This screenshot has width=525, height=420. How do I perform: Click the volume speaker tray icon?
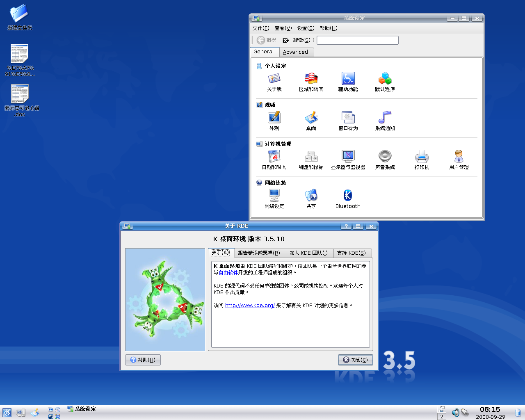coord(455,412)
